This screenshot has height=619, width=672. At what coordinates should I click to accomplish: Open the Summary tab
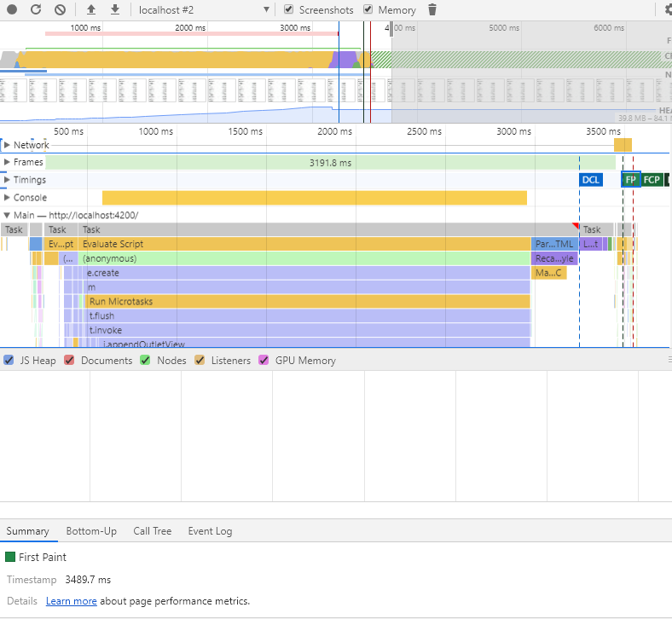coord(27,531)
